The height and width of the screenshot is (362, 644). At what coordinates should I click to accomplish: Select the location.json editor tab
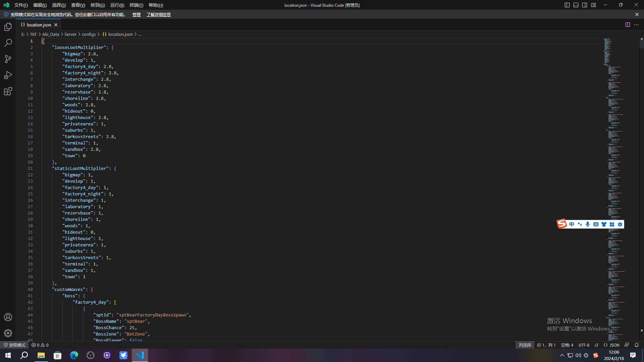pos(39,25)
